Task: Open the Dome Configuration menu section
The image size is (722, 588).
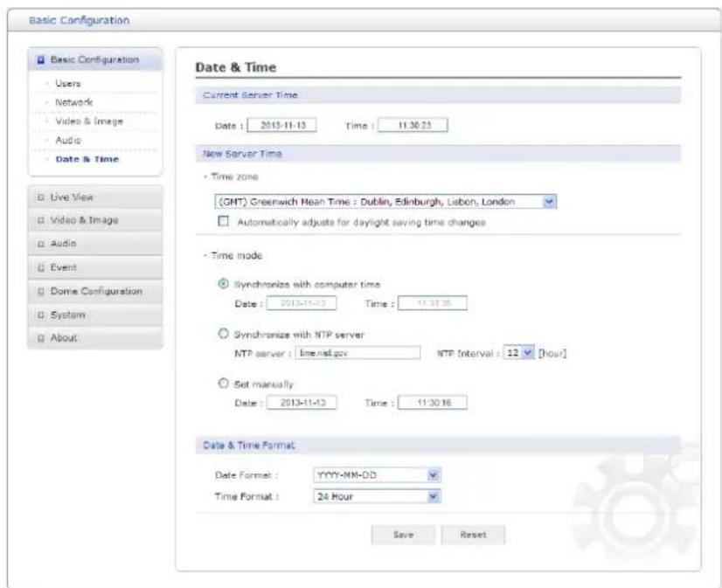Action: (95, 291)
